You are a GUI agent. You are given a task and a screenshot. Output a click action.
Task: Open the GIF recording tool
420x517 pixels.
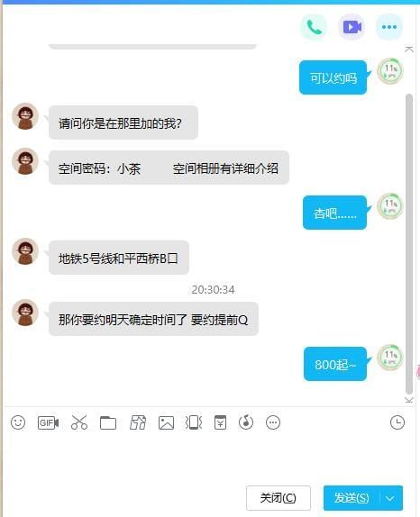[48, 422]
